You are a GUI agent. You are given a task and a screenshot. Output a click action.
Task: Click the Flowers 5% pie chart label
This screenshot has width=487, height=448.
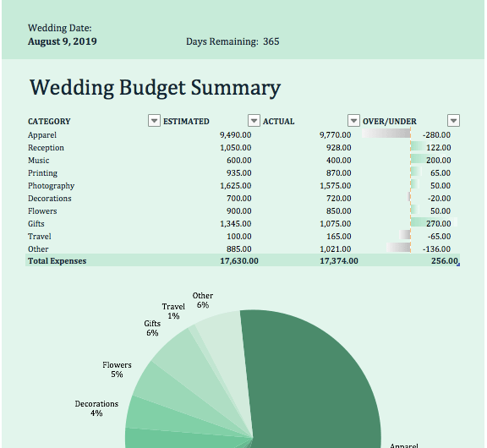point(117,369)
